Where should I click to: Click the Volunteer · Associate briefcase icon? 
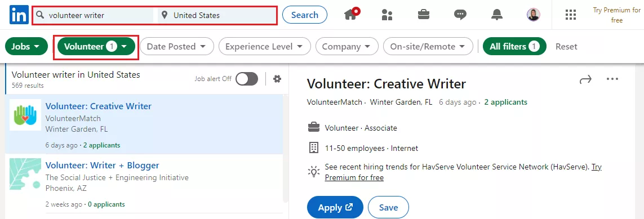pos(314,128)
